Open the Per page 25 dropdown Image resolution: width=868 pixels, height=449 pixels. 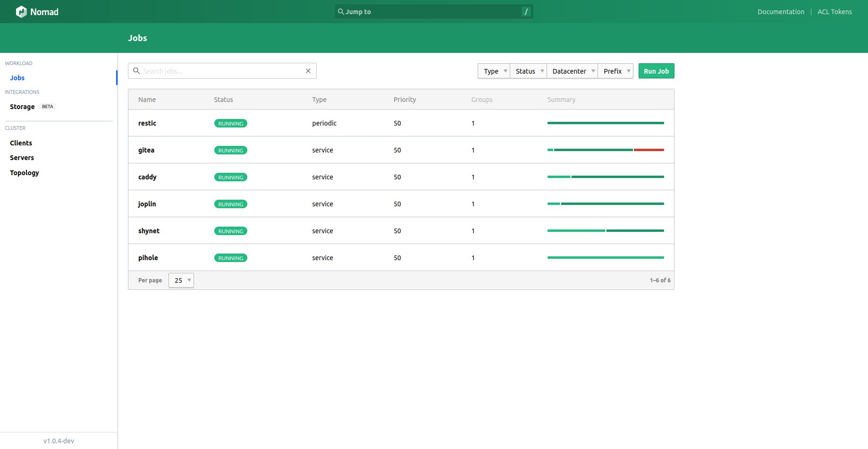coord(181,280)
